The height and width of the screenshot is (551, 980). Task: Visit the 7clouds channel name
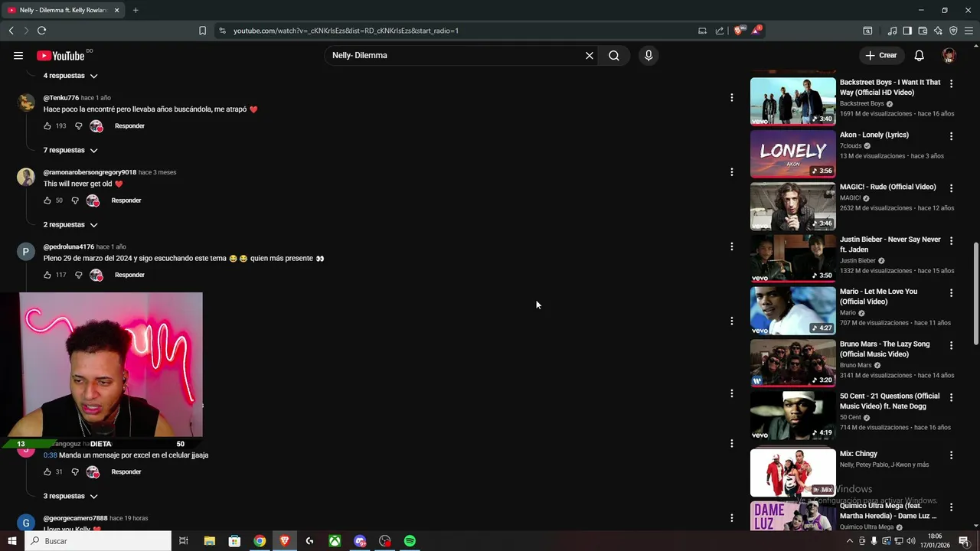coord(851,145)
